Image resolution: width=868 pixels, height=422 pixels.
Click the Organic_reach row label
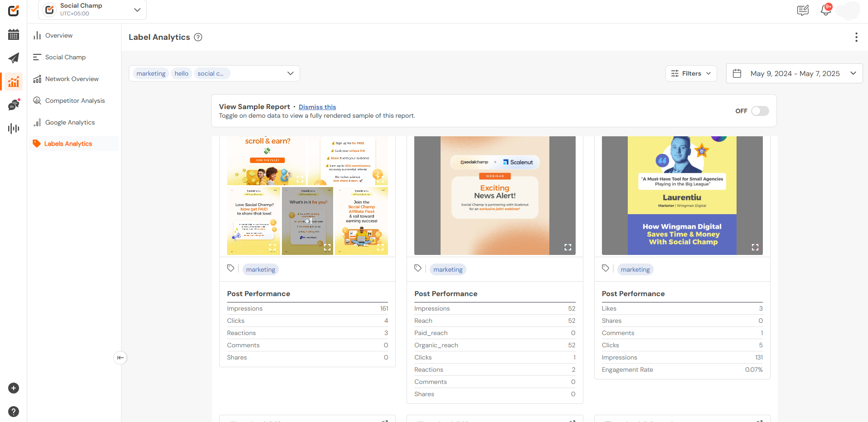(436, 345)
